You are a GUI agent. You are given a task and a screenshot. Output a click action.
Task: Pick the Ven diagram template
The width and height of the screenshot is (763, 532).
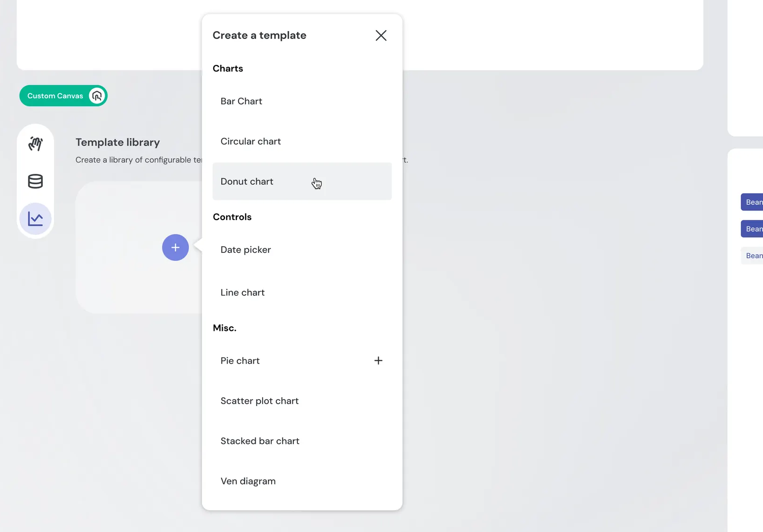click(x=248, y=481)
